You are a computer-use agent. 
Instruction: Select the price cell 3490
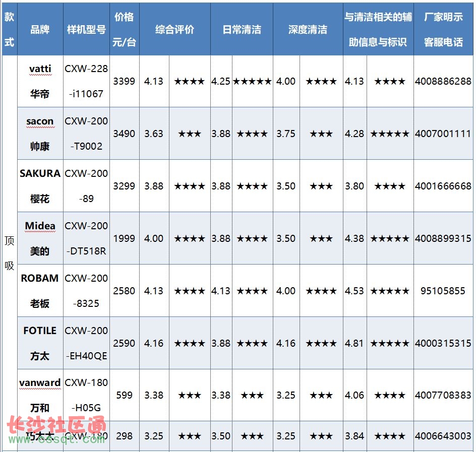coord(124,134)
